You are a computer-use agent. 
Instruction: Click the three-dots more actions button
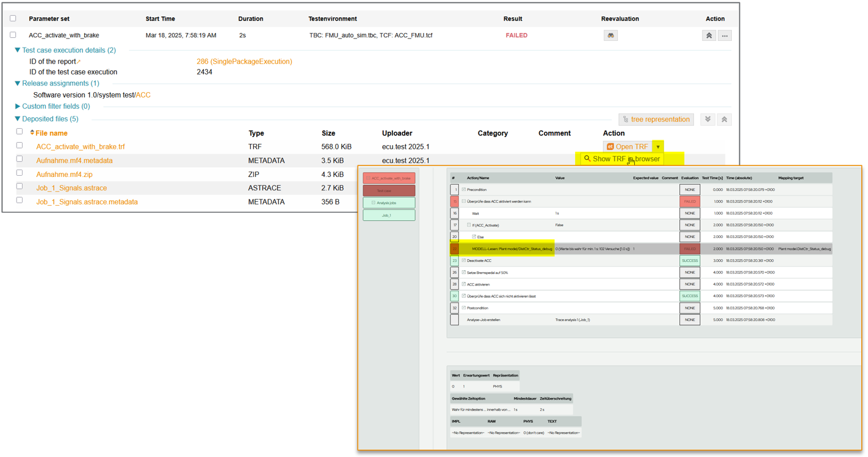(x=725, y=35)
